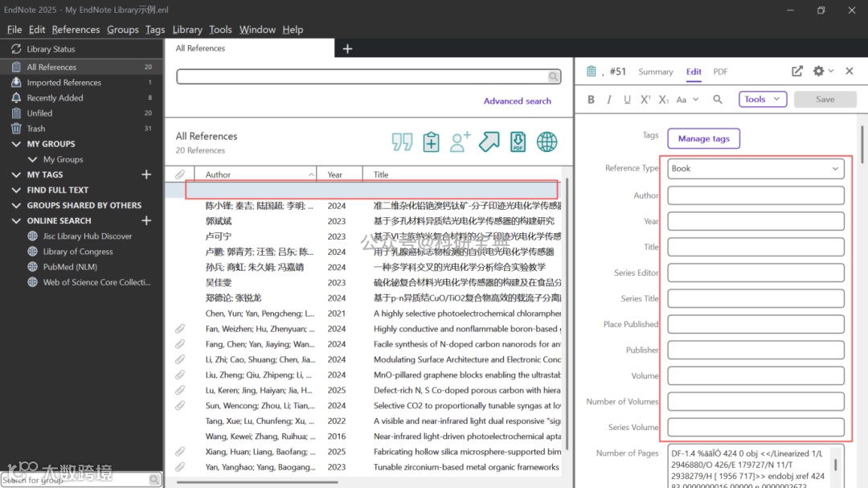Collapse the ONLINE SEARCH section
This screenshot has width=868, height=488.
16,220
